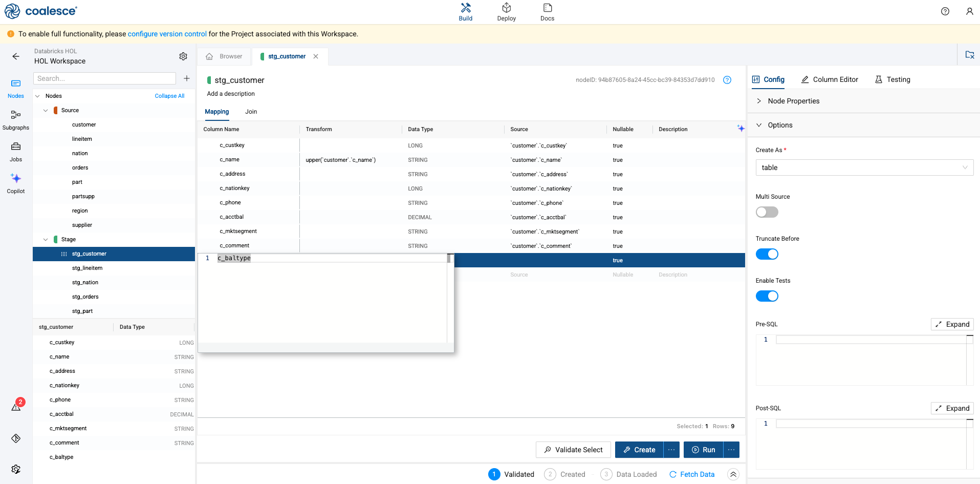
Task: Collapse the Stage node group
Action: click(46, 239)
